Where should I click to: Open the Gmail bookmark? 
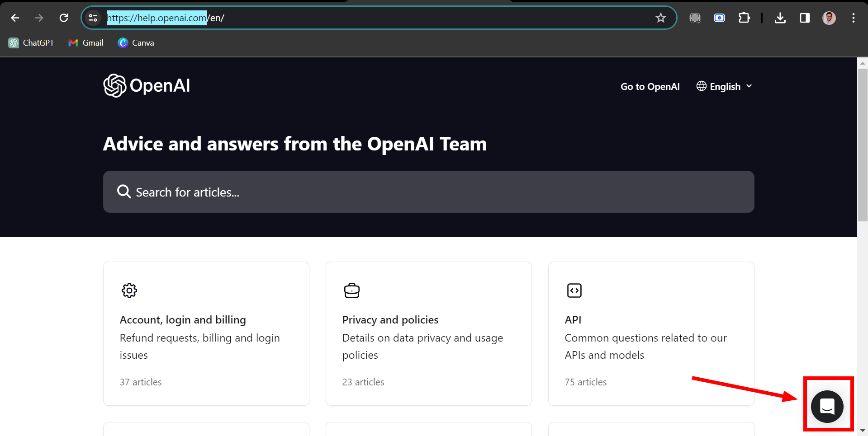pyautogui.click(x=86, y=43)
